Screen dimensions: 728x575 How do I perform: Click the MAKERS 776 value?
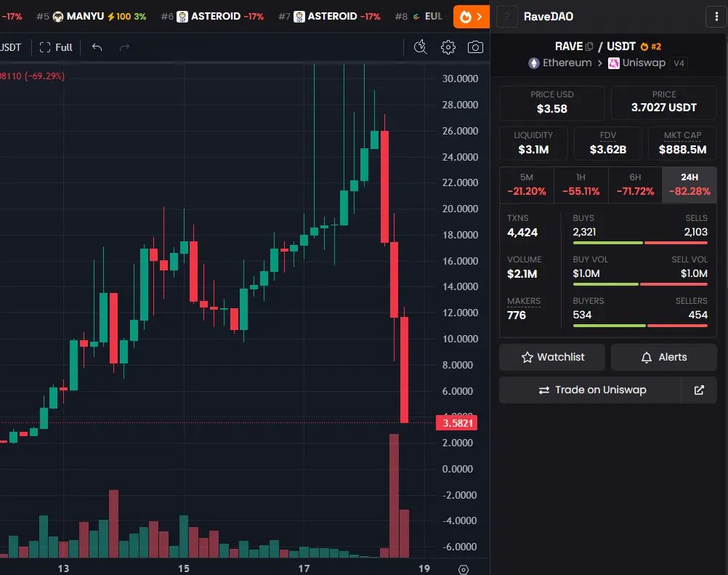pos(517,315)
